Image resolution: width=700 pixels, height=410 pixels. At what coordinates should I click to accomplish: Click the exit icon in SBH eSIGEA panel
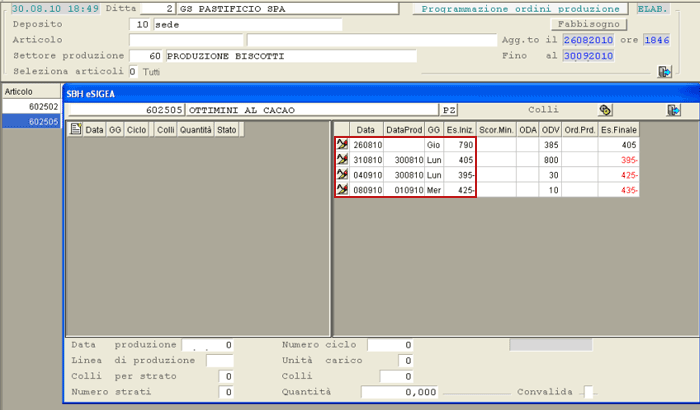click(x=674, y=110)
